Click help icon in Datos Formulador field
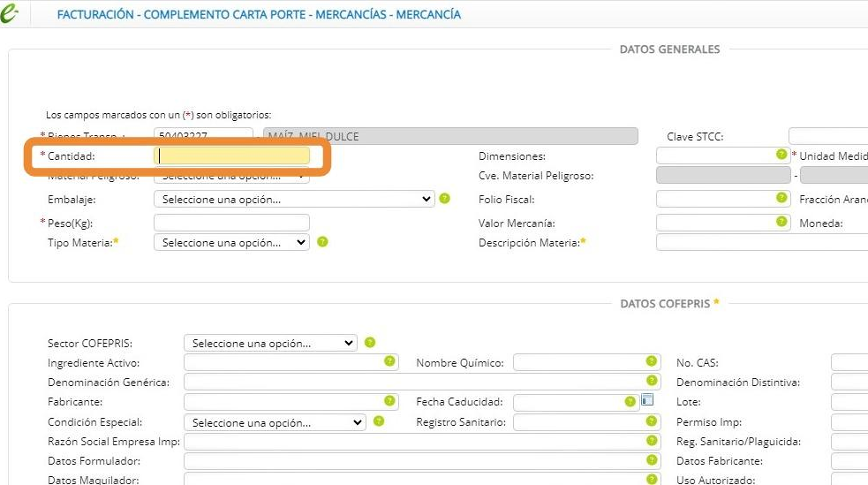The height and width of the screenshot is (485, 868). tap(653, 460)
